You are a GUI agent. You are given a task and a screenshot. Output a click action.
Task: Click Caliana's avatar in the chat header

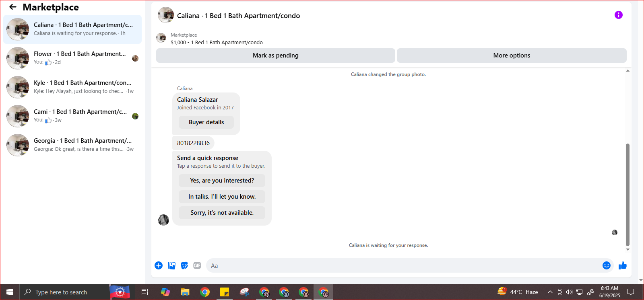(166, 15)
